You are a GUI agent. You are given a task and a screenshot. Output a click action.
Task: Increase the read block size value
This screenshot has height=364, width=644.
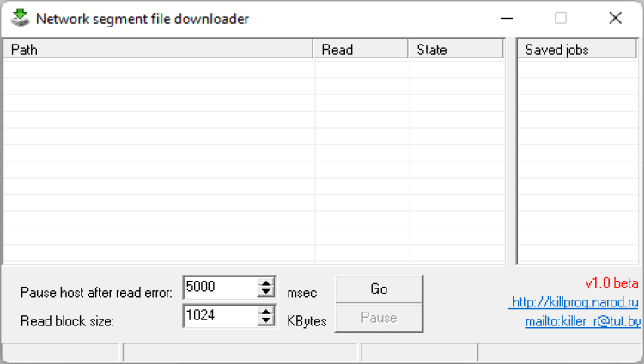(266, 311)
